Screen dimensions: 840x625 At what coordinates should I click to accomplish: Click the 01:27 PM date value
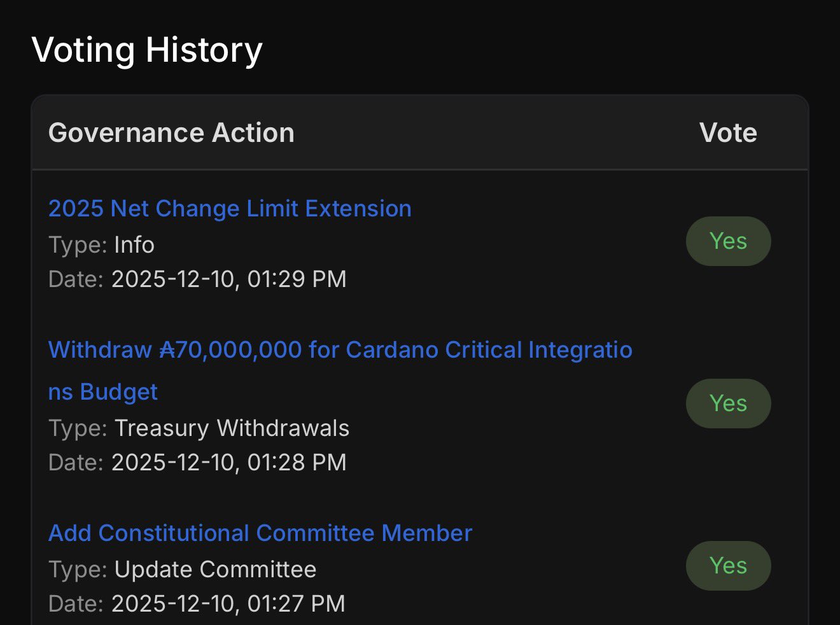click(228, 604)
